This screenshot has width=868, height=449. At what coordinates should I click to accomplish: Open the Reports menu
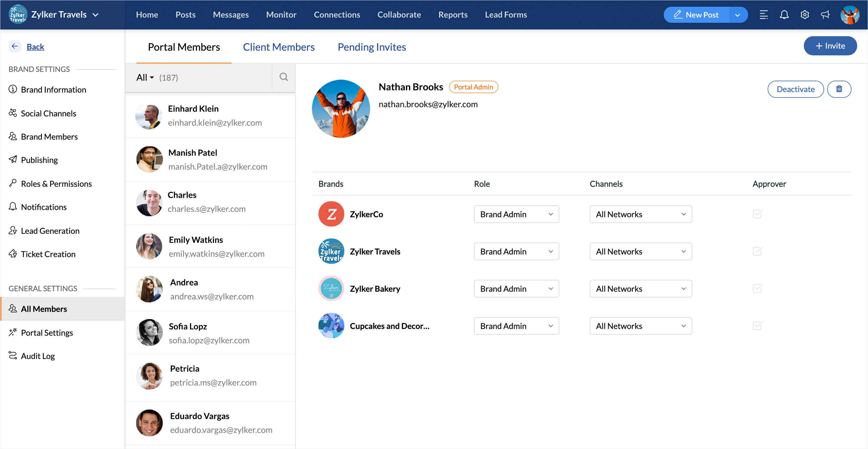pyautogui.click(x=453, y=14)
